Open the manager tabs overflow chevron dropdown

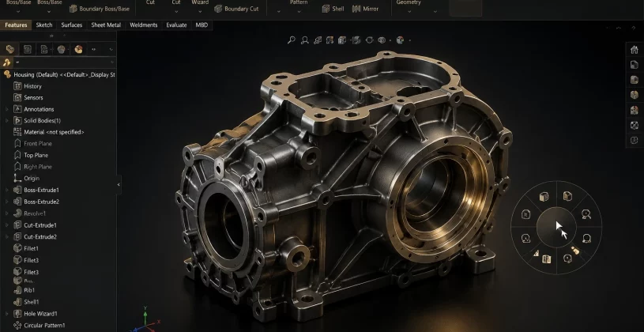point(111,50)
